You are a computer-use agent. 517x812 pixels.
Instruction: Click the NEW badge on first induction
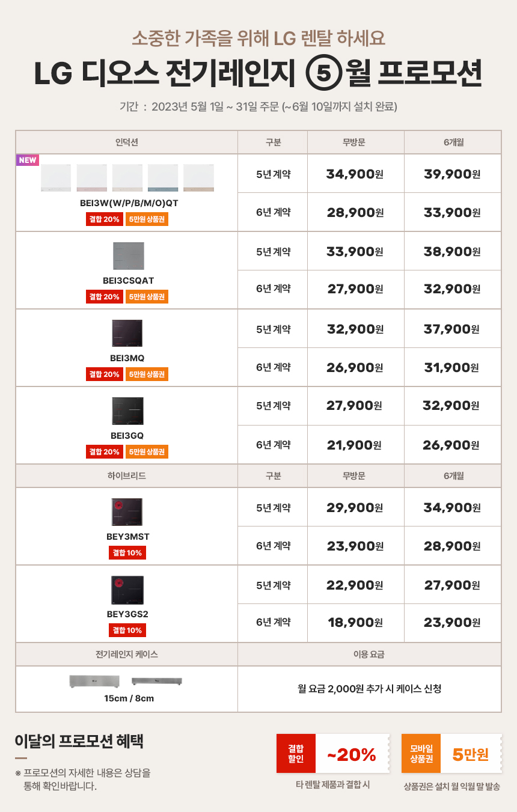pyautogui.click(x=27, y=160)
